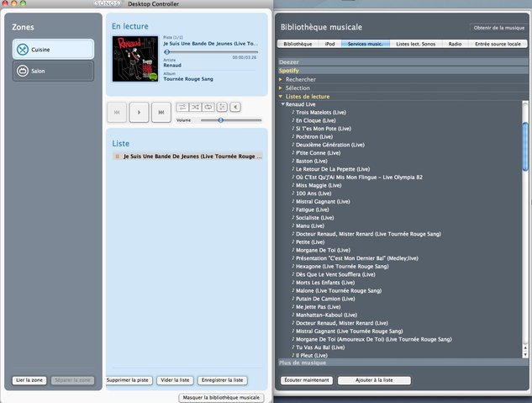Click music note icon beside Miss Maggie (Live)
The height and width of the screenshot is (403, 532).
click(x=293, y=185)
